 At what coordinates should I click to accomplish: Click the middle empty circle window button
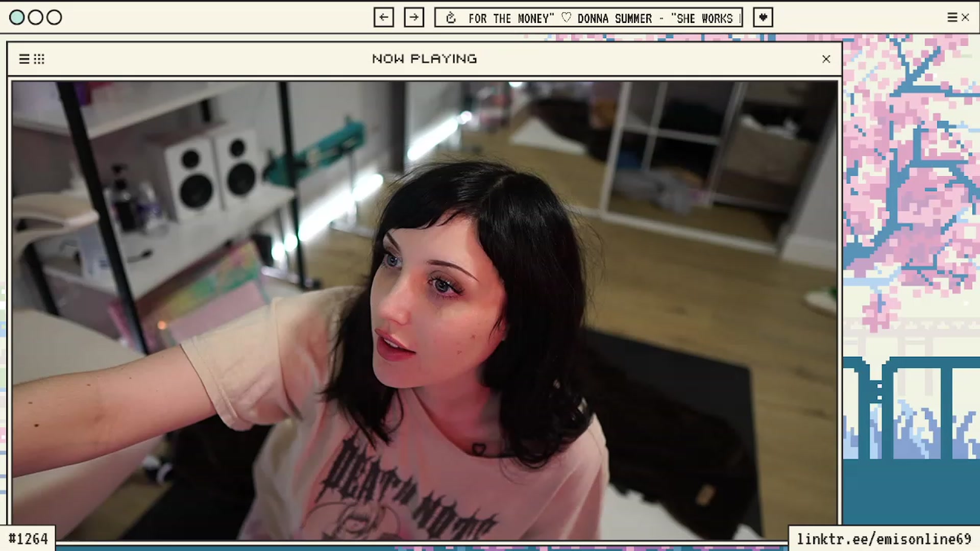click(x=35, y=17)
